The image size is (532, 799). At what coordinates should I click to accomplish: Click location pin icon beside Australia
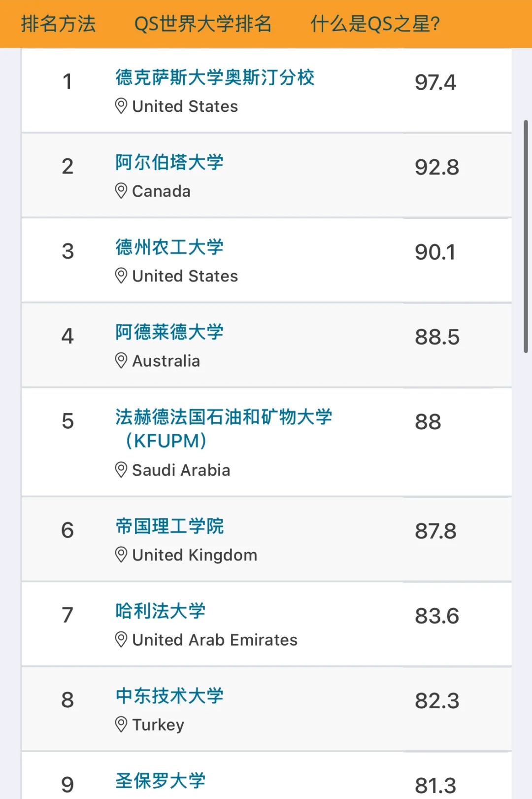(x=121, y=360)
